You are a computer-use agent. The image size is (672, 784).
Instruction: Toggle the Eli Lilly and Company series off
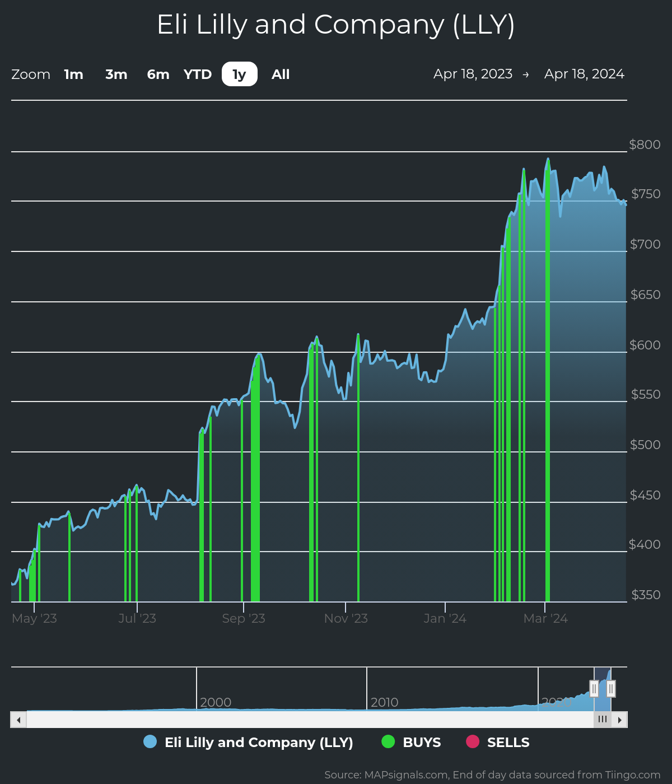click(259, 742)
